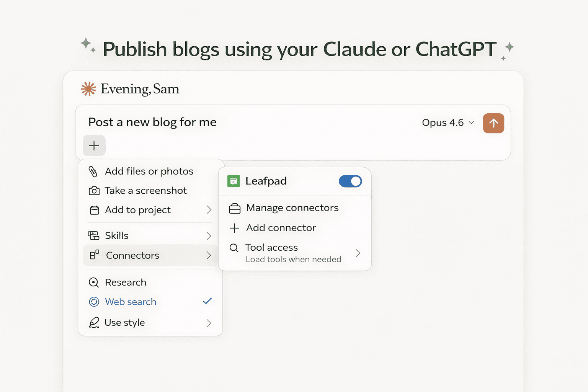Click the 'Publish blogs using your Claude or ChatGPT' heading

click(x=299, y=49)
